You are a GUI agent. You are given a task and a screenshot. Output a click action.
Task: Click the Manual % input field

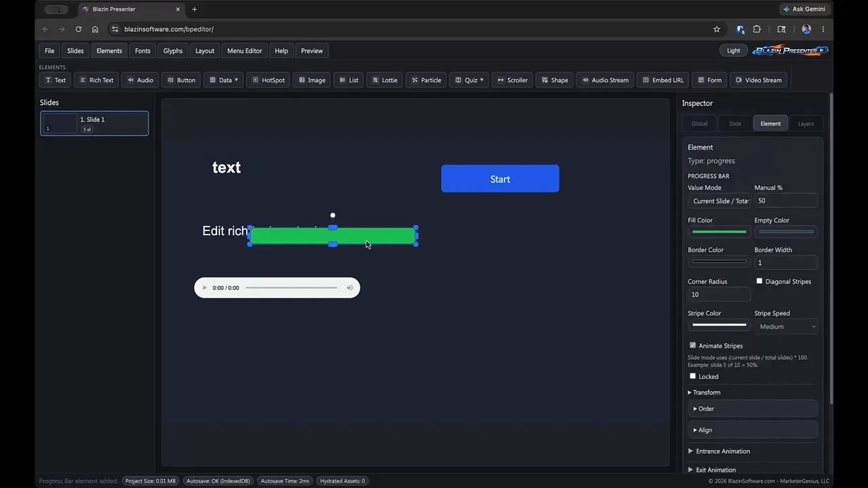tap(786, 201)
